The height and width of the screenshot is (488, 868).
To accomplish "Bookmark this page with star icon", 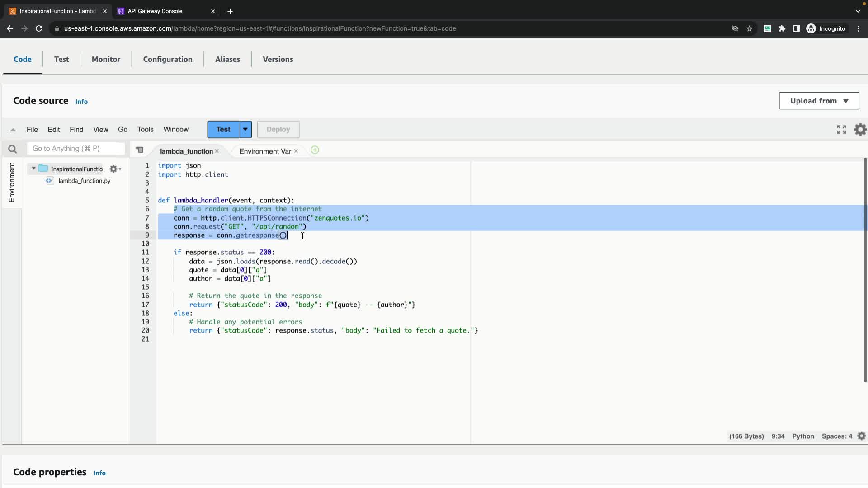I will pos(749,28).
